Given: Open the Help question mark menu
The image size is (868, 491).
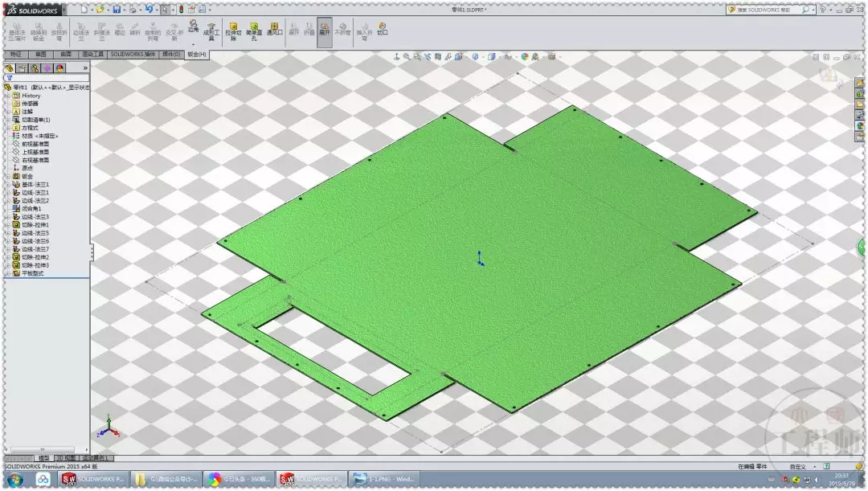Looking at the screenshot, I should coord(823,10).
